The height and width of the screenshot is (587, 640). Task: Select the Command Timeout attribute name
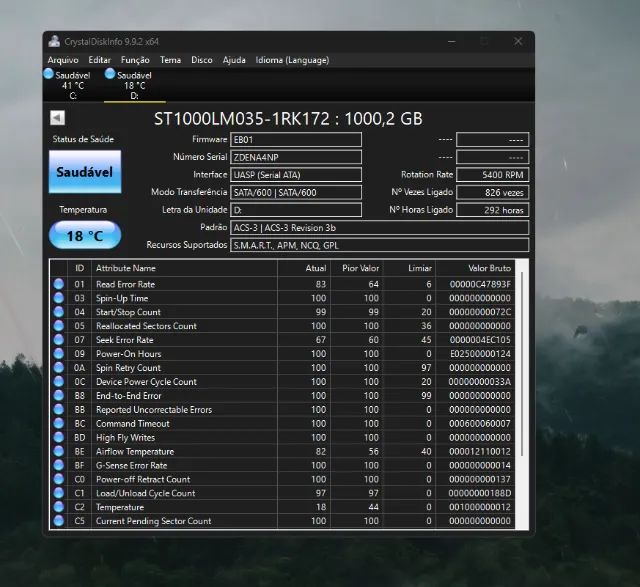click(x=133, y=423)
